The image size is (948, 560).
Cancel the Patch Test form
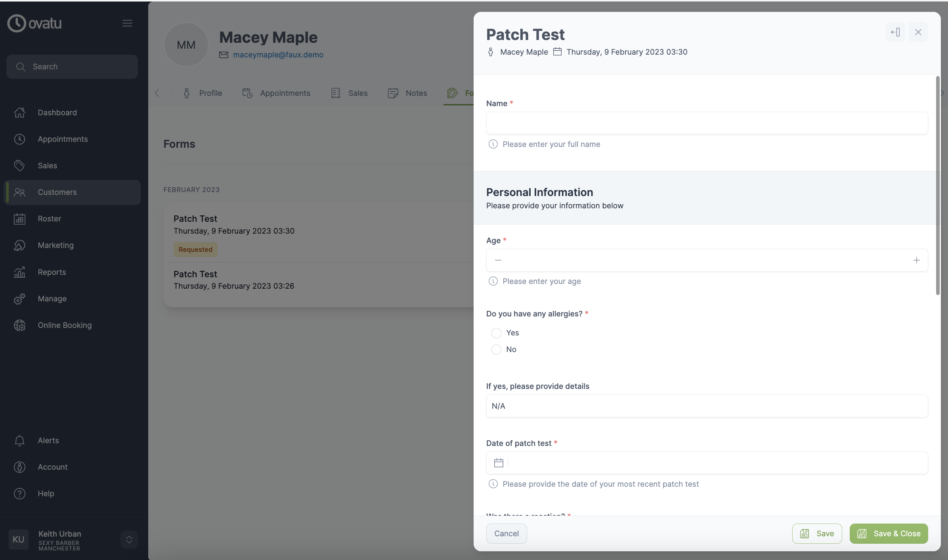tap(506, 533)
